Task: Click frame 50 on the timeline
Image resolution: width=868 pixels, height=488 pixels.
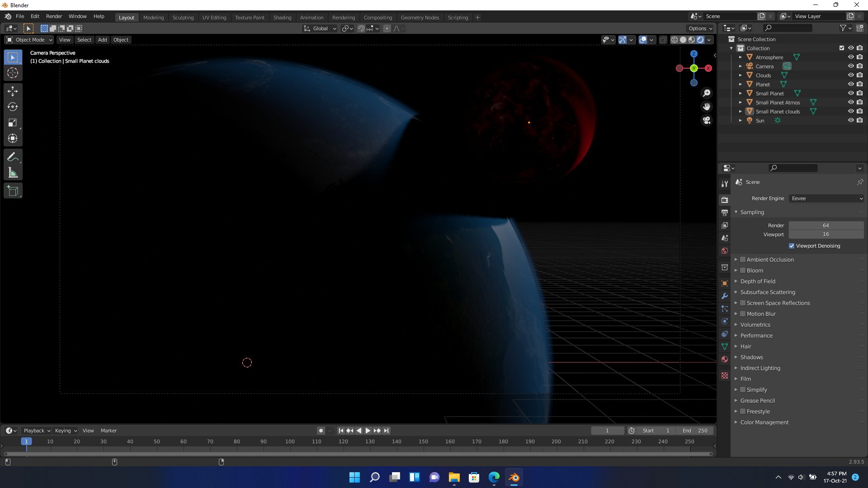Action: pyautogui.click(x=156, y=442)
